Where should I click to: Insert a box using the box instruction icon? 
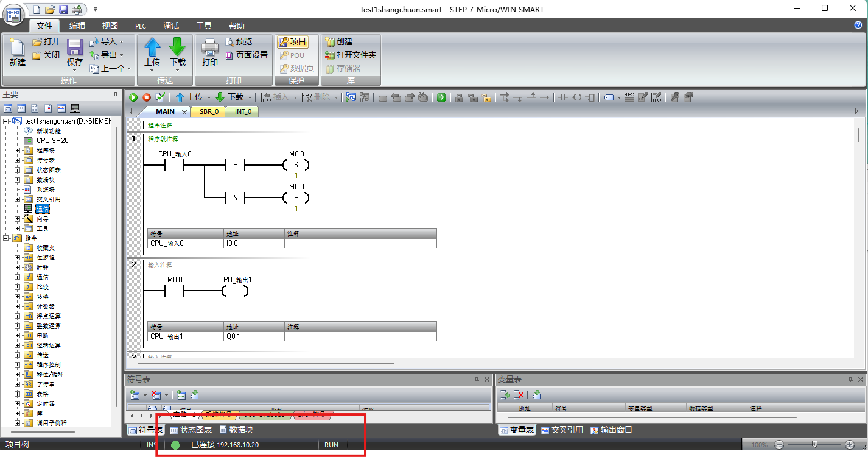[x=589, y=97]
